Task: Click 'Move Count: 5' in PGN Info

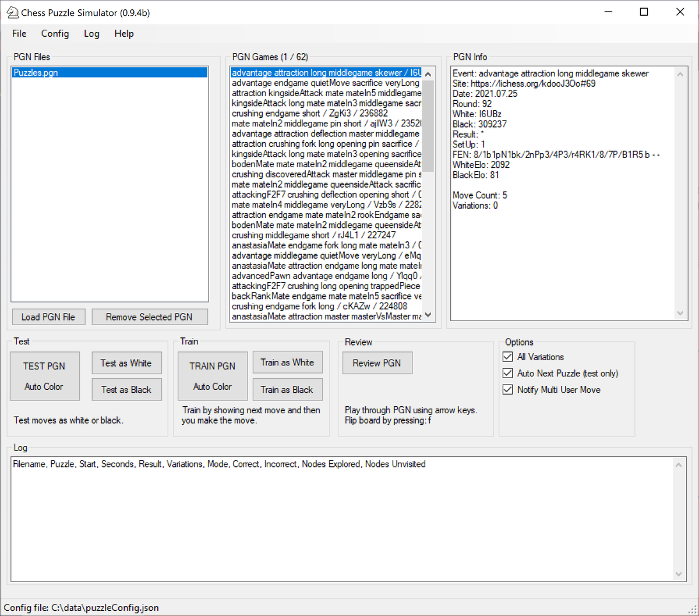Action: pos(480,195)
